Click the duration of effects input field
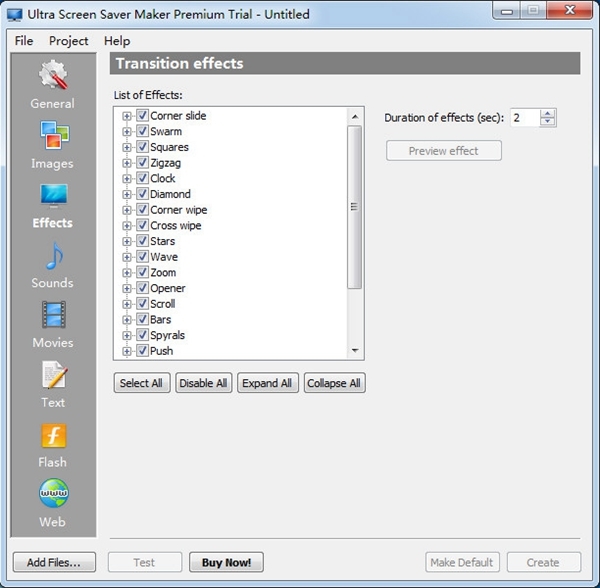600x588 pixels. [x=525, y=118]
